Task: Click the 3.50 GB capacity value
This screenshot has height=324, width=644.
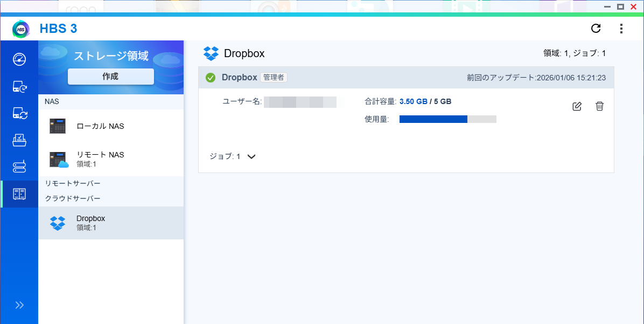Action: [413, 101]
